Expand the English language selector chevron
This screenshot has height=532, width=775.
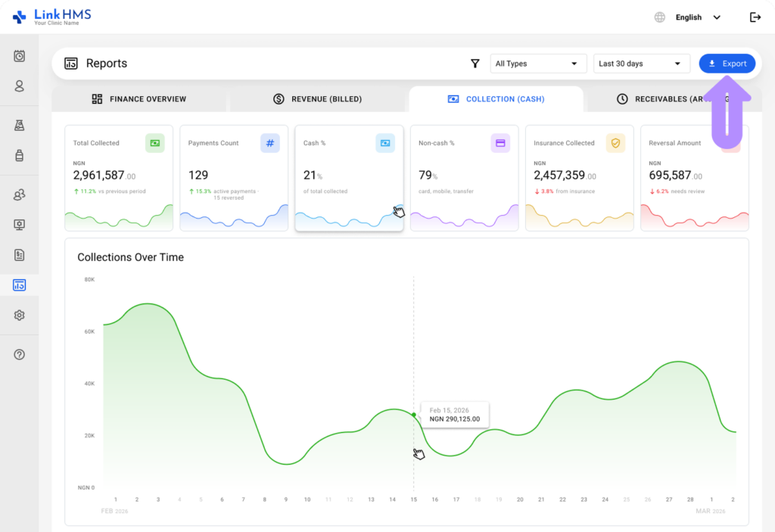717,17
